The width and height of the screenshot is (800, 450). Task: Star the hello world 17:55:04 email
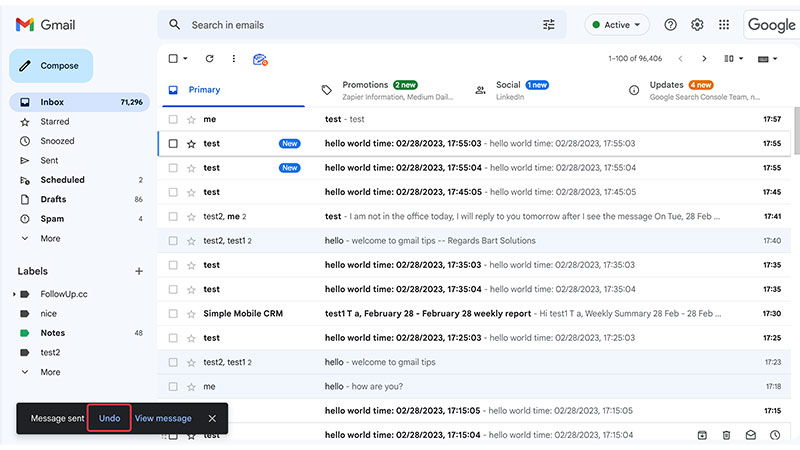[x=191, y=168]
